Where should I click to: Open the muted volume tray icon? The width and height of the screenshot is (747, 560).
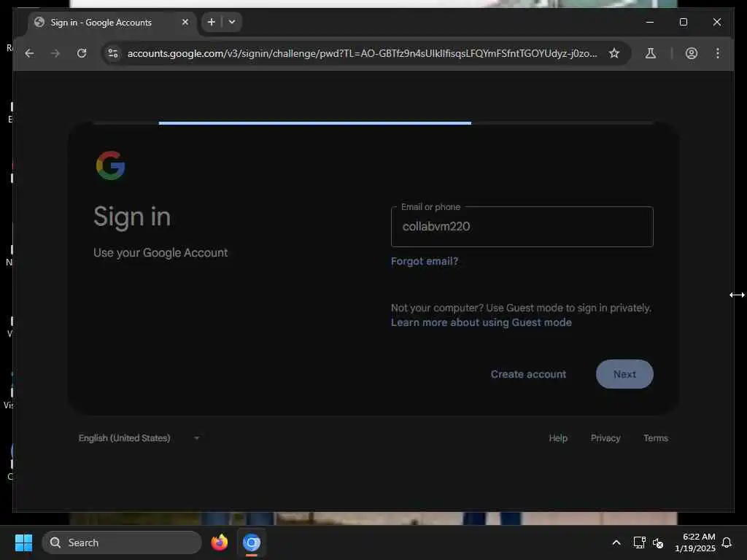658,542
